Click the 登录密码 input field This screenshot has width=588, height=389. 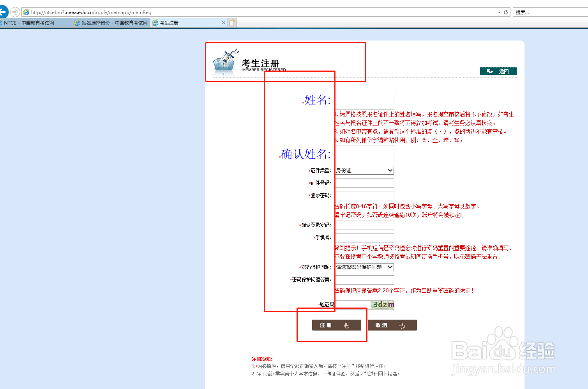[365, 196]
